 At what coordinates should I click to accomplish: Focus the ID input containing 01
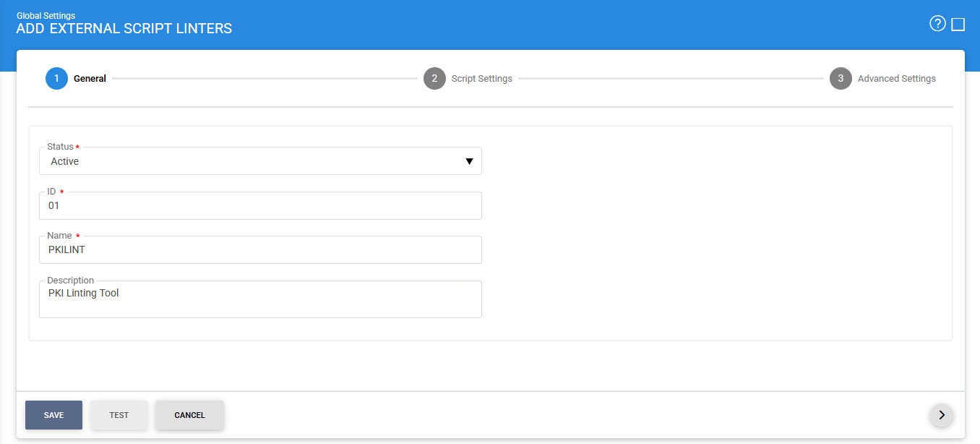point(260,206)
